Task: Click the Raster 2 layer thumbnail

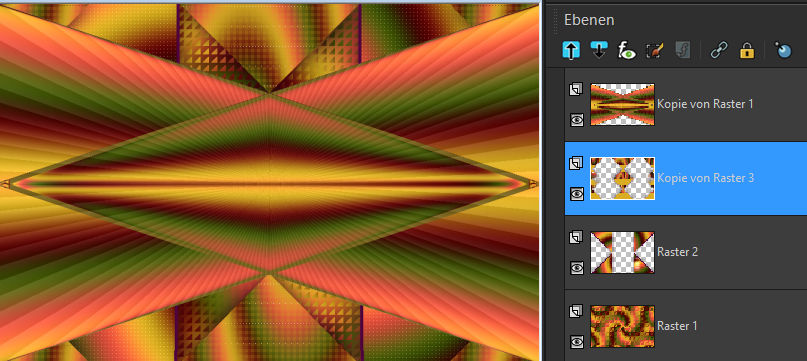Action: click(622, 252)
